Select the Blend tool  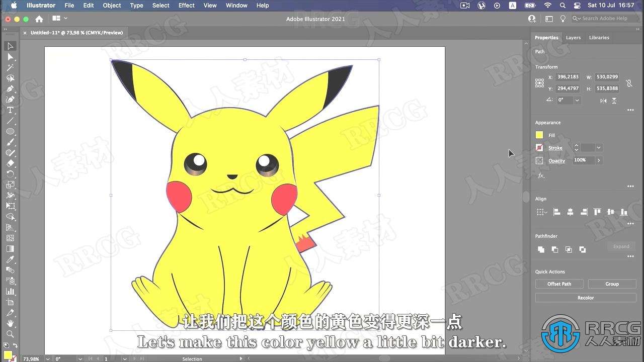point(10,270)
